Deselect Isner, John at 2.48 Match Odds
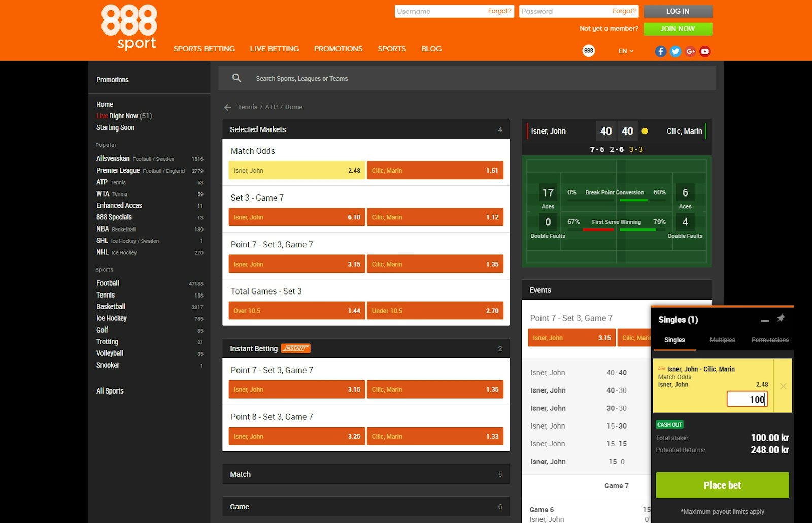Screen dimensions: 812x523 click(x=296, y=170)
